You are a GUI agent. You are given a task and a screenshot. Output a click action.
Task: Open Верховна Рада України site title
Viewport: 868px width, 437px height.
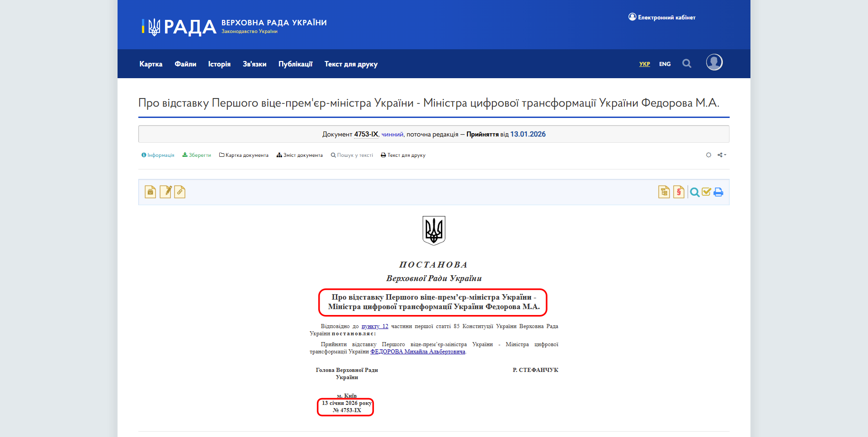(x=274, y=23)
